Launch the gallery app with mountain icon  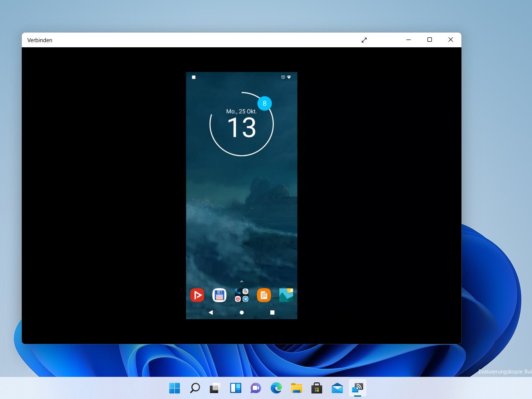(x=286, y=295)
